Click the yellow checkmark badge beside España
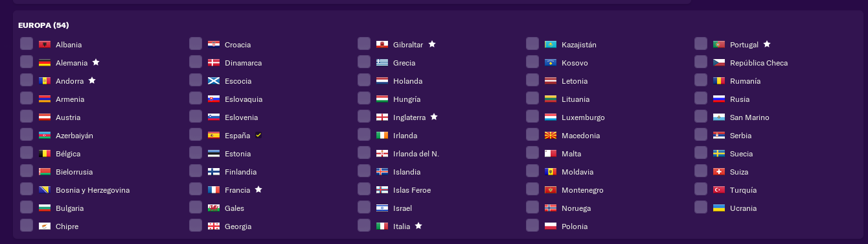 click(x=258, y=135)
